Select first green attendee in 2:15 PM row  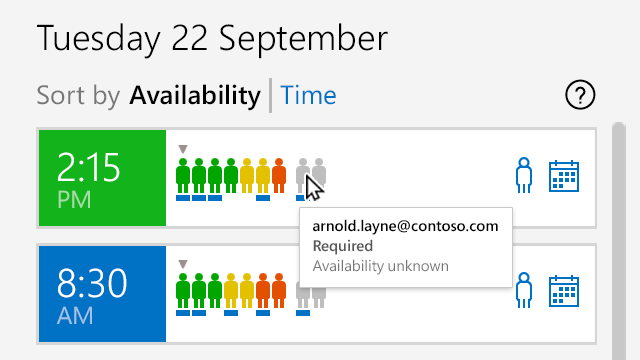coord(183,176)
